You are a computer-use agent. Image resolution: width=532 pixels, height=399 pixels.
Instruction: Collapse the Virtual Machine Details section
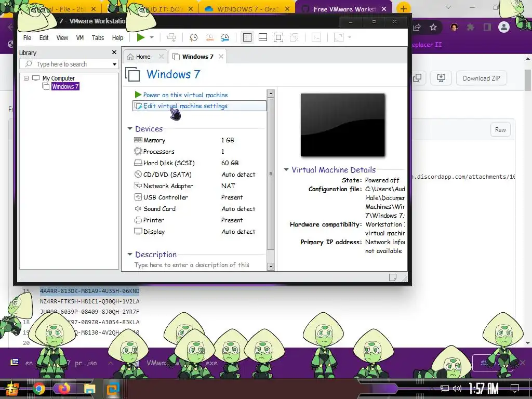pyautogui.click(x=286, y=169)
